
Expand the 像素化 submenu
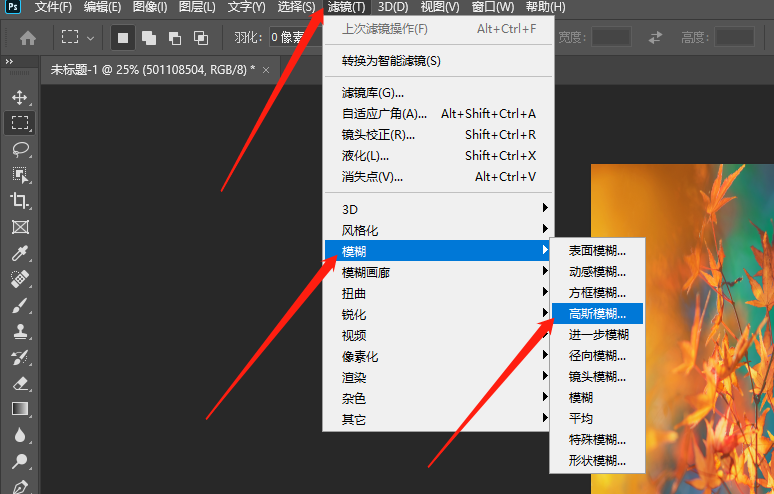436,356
